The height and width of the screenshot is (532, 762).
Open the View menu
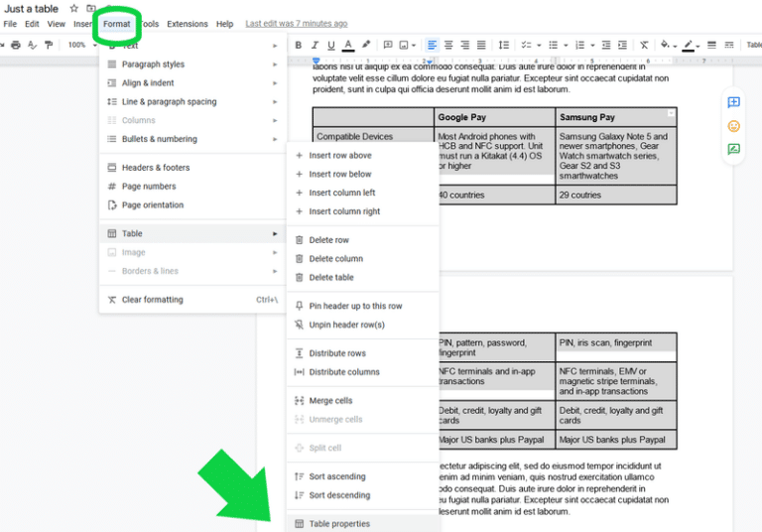[56, 24]
